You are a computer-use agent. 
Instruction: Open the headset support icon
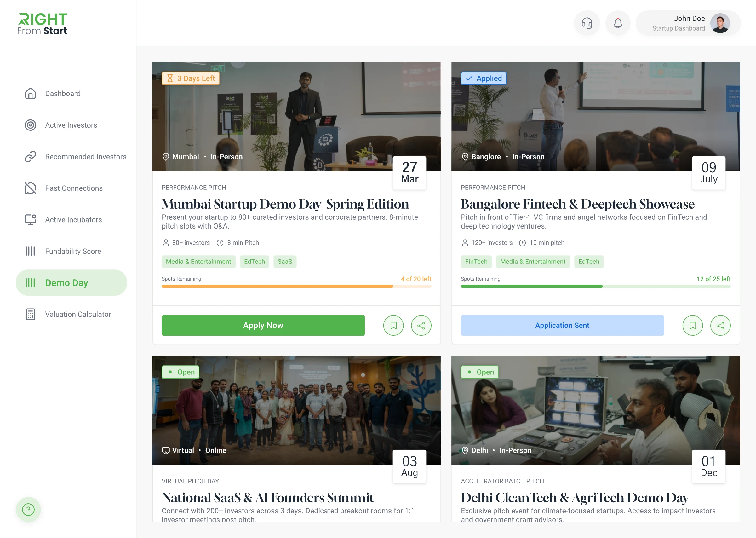coord(587,23)
